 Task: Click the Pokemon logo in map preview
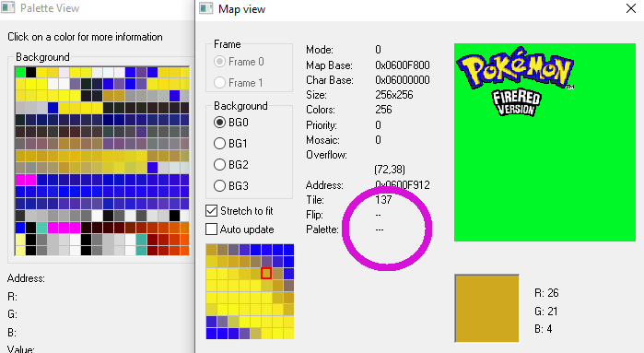[515, 68]
